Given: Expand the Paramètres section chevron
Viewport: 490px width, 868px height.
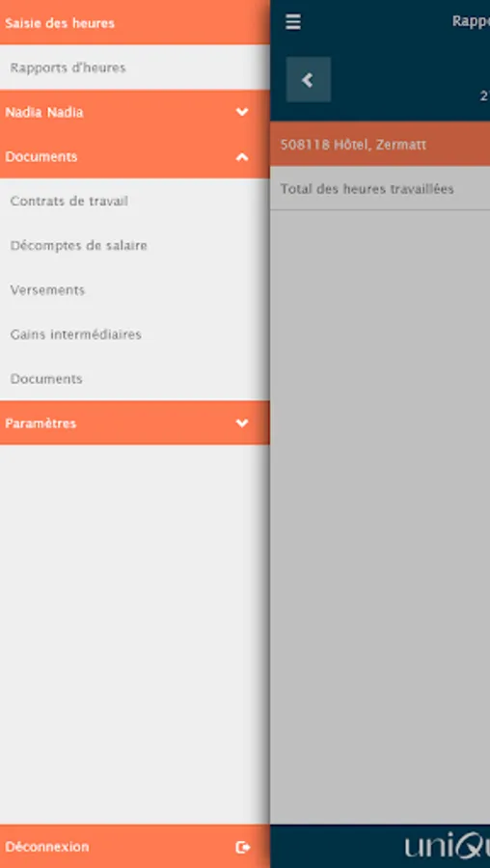Looking at the screenshot, I should pos(242,423).
